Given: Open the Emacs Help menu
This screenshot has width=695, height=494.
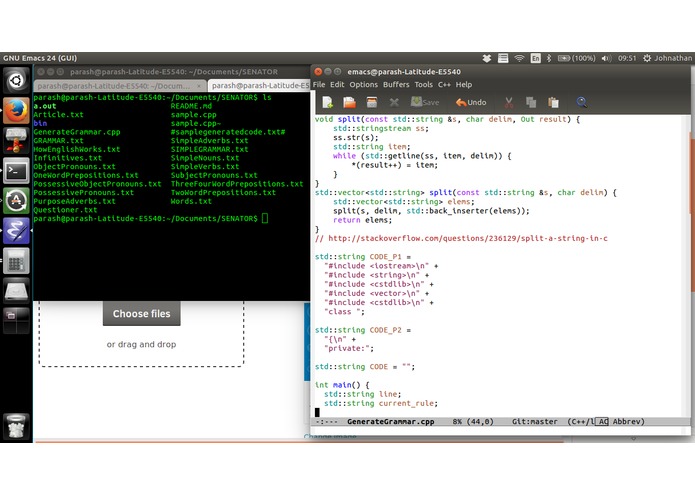Looking at the screenshot, I should 464,85.
